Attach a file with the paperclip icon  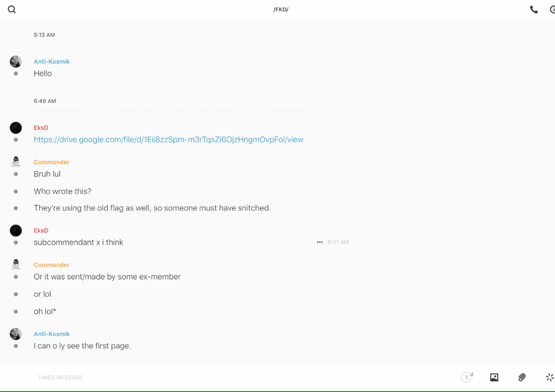click(x=522, y=377)
